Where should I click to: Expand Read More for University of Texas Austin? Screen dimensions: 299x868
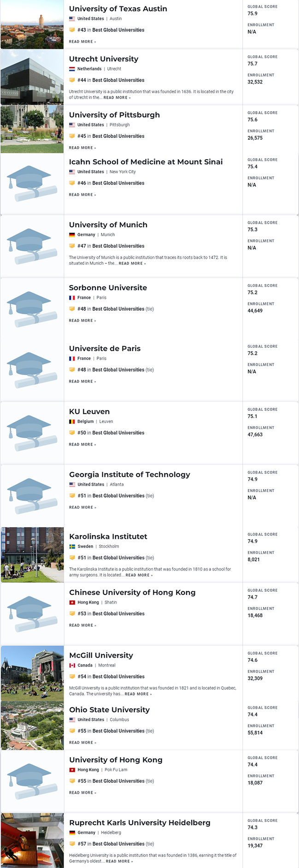(82, 42)
